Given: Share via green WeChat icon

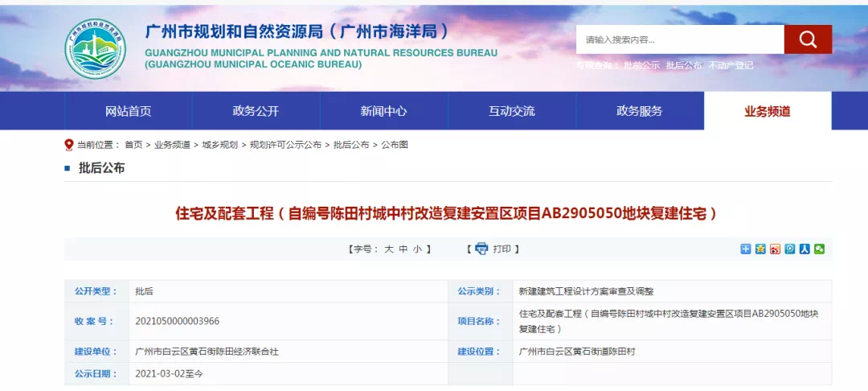Looking at the screenshot, I should tap(819, 249).
